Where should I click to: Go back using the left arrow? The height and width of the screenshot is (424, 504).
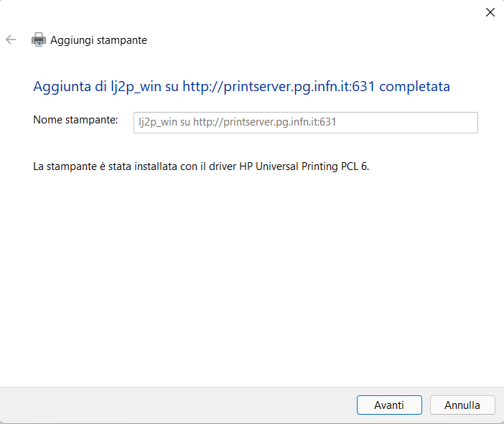coord(11,39)
